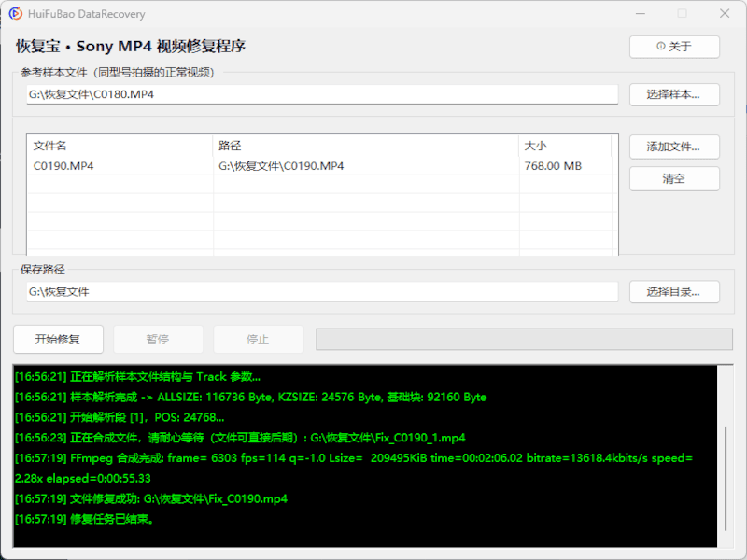Click HuiFuBao DataRecovery title bar text
Viewport: 747px width, 560px height.
(x=86, y=14)
